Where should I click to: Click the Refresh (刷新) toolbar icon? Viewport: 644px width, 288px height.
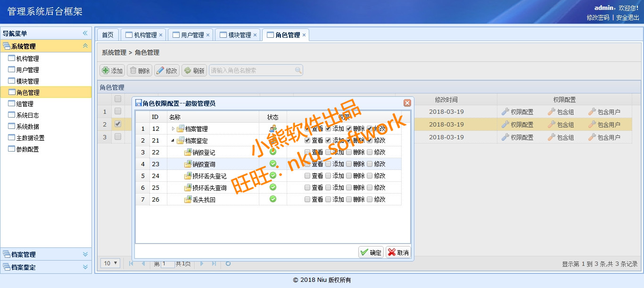pyautogui.click(x=188, y=70)
